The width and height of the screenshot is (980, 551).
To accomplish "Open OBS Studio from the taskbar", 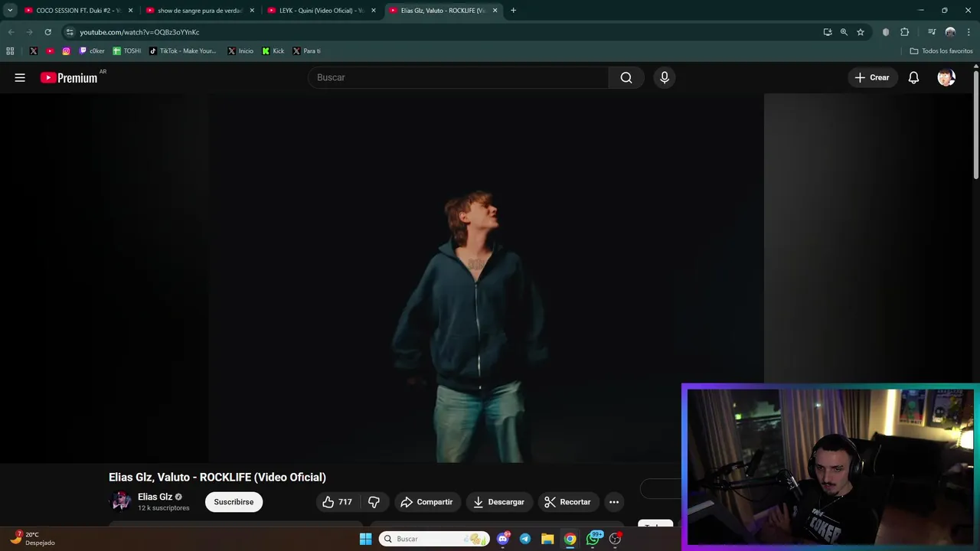I will (x=615, y=539).
